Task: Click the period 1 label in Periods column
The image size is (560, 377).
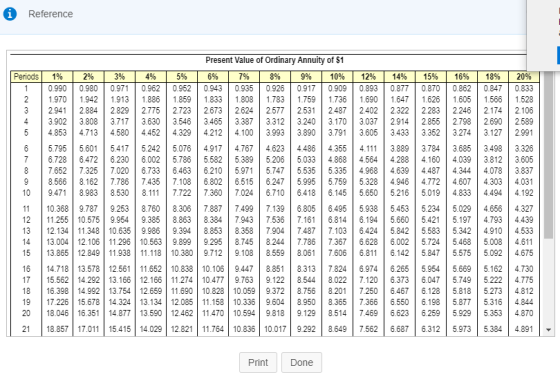Action: 26,89
